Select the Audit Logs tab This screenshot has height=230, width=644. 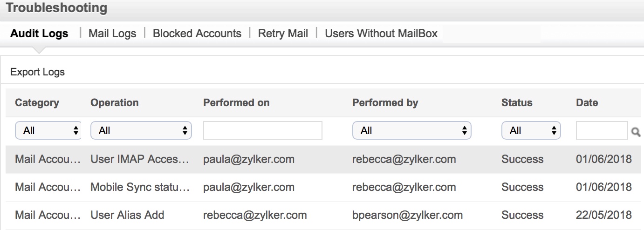[x=39, y=34]
